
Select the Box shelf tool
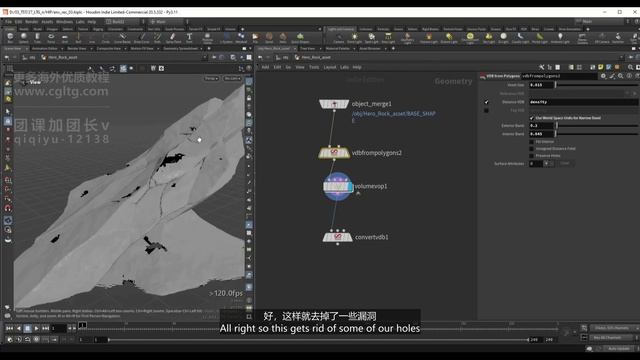[x=10, y=38]
